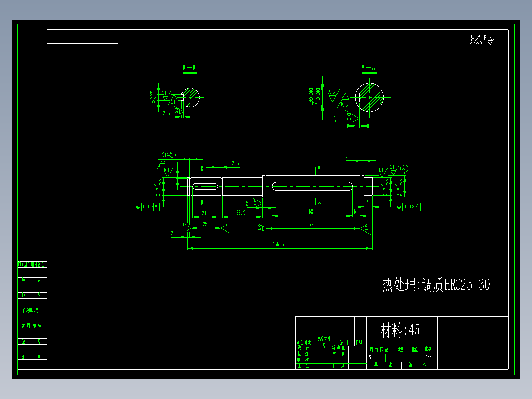
Task: Select the 重量 weight header cell
Action: click(416, 350)
